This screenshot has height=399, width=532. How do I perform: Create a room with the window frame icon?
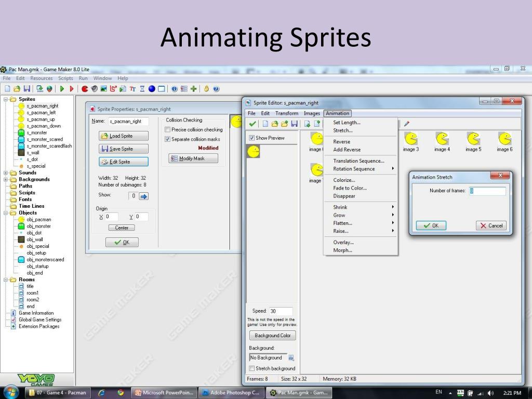(162, 89)
